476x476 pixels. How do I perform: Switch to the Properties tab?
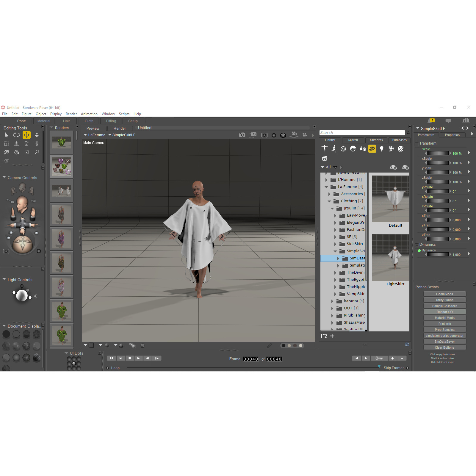pos(452,135)
